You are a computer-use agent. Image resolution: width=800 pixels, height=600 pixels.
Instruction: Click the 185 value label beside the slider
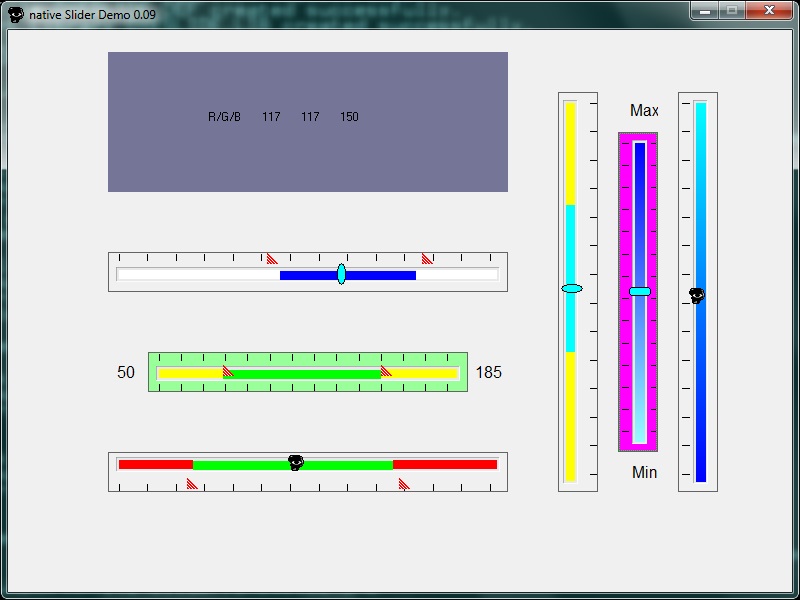489,373
